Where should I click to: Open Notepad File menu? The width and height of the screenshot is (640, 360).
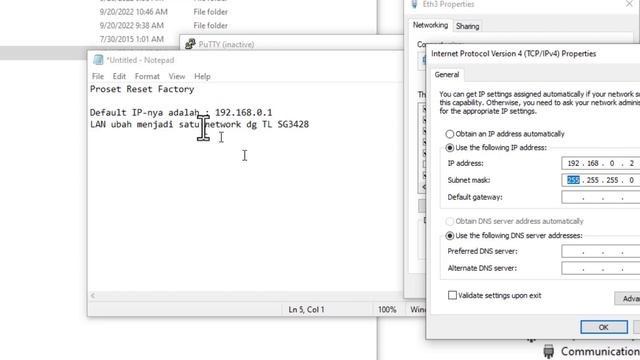(98, 76)
